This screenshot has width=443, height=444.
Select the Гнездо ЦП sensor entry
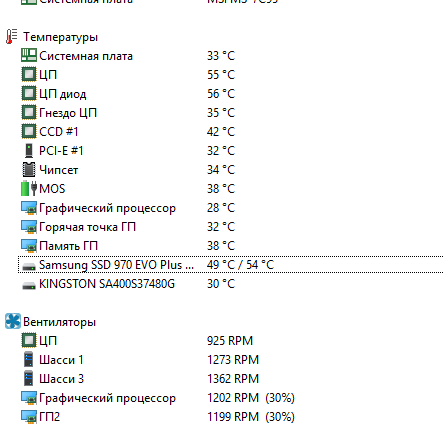click(x=128, y=113)
